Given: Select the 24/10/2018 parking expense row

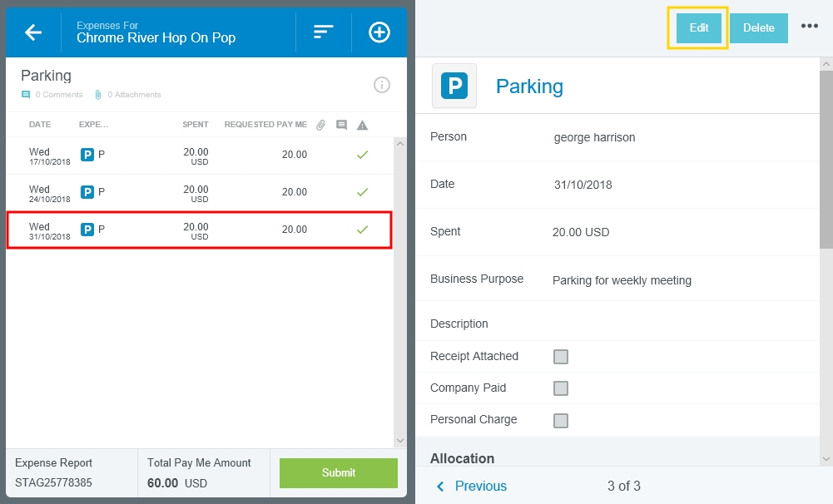Looking at the screenshot, I should (198, 193).
